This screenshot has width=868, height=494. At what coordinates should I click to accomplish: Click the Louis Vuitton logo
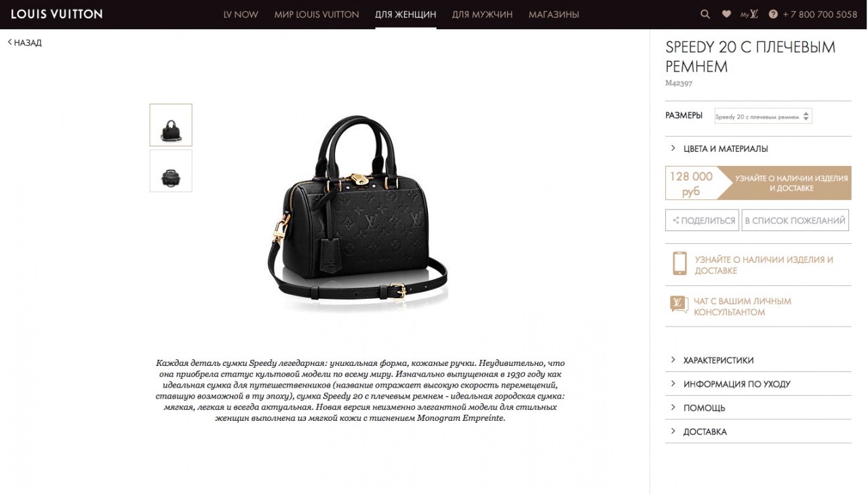pos(57,14)
